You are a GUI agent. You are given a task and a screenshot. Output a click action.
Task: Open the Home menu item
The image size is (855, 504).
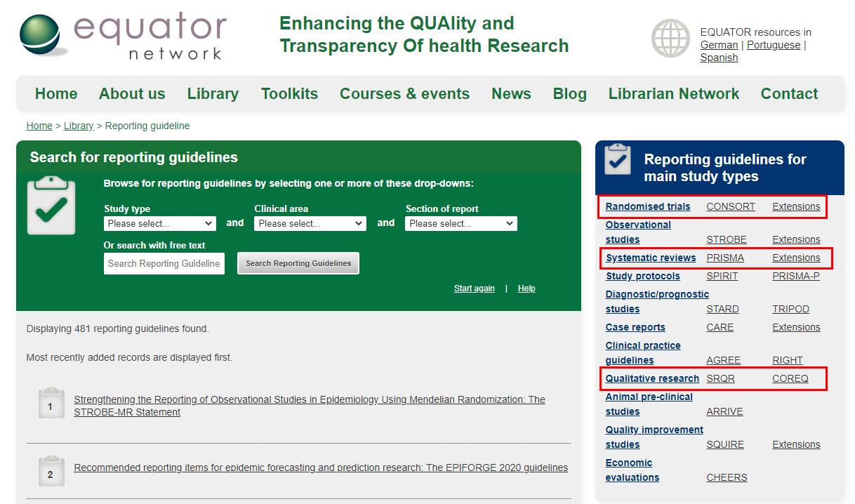[x=56, y=94]
